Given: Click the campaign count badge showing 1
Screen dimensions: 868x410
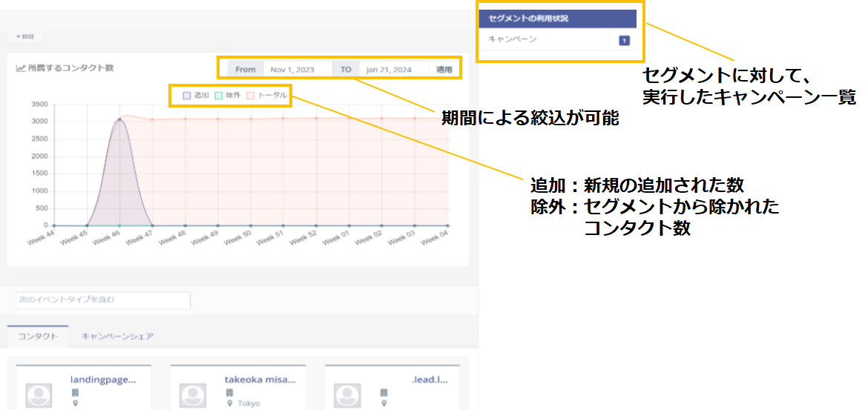Looking at the screenshot, I should [x=624, y=40].
